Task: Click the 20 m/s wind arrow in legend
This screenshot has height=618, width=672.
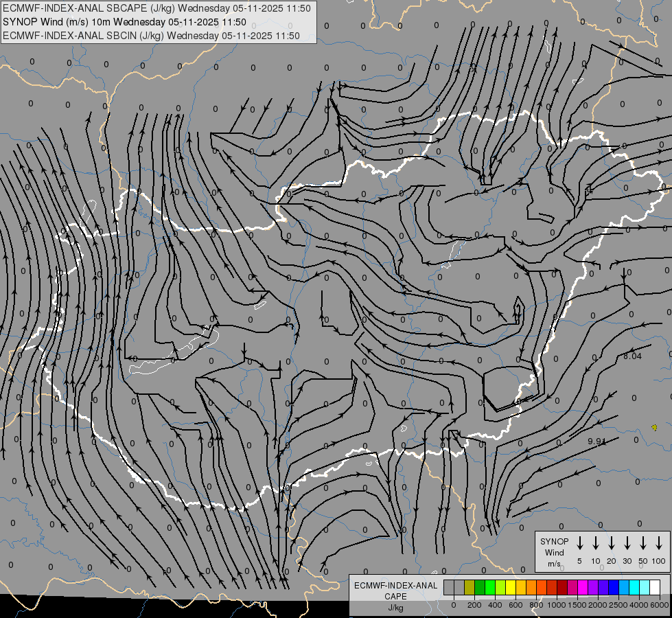Action: pyautogui.click(x=611, y=543)
